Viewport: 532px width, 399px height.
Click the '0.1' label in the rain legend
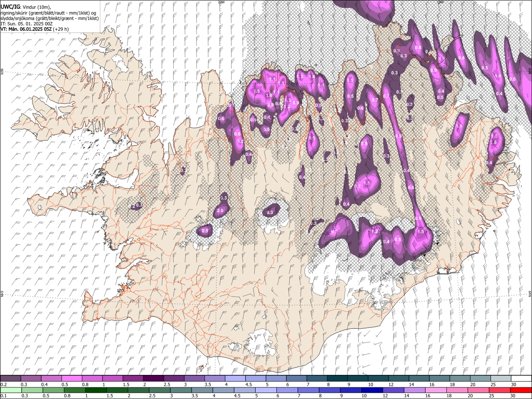click(x=3, y=396)
